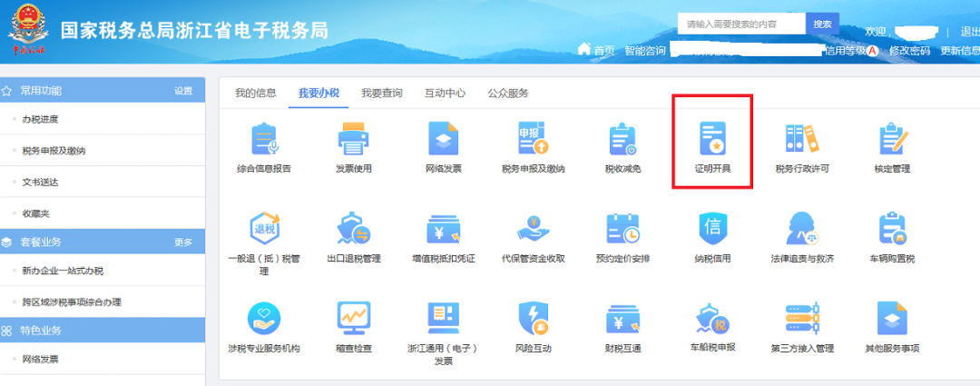Open 发票使用 printer icon
980x386 pixels.
pyautogui.click(x=354, y=139)
